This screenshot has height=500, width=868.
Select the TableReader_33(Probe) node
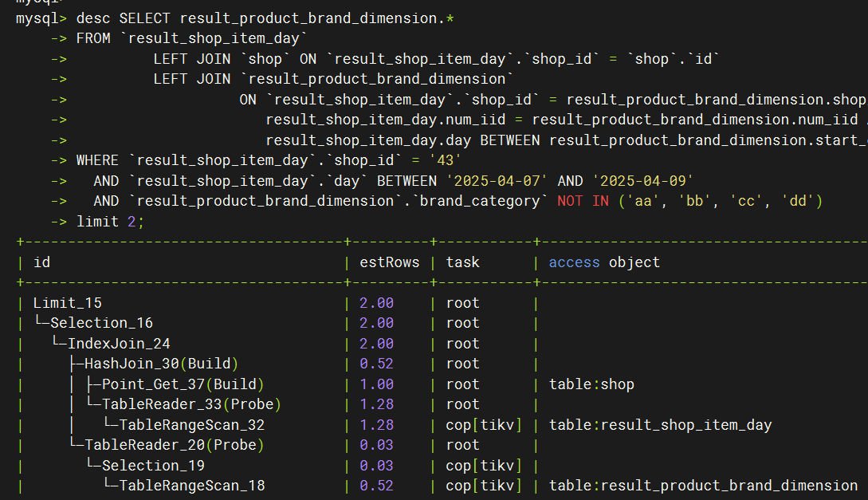tap(191, 404)
